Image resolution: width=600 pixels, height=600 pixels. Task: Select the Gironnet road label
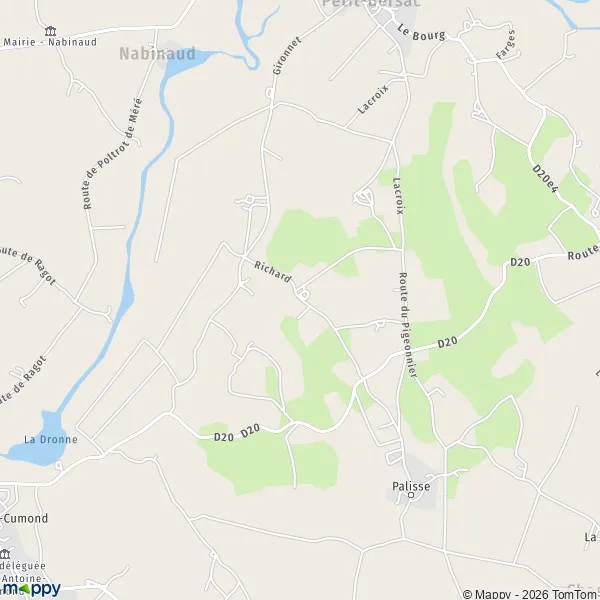tap(287, 55)
